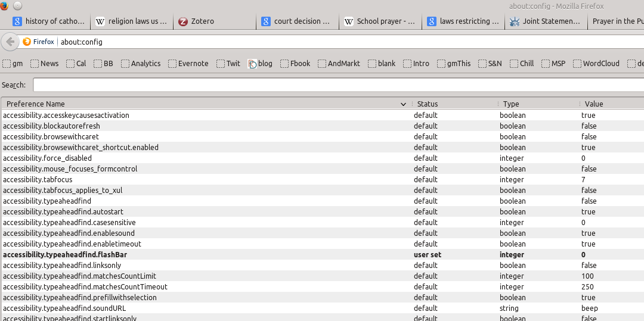644x321 pixels.
Task: Switch to the Zotero tab
Action: [215, 21]
